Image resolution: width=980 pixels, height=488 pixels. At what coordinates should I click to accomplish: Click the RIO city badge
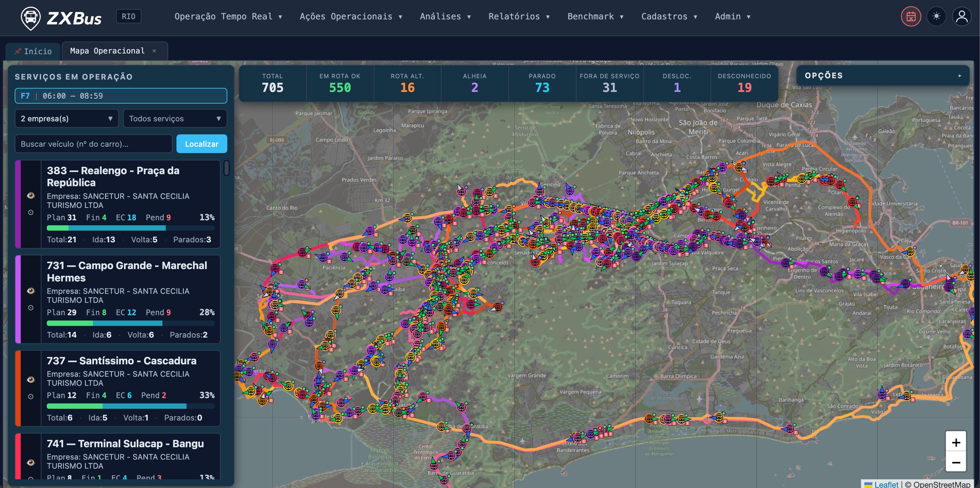(x=129, y=16)
